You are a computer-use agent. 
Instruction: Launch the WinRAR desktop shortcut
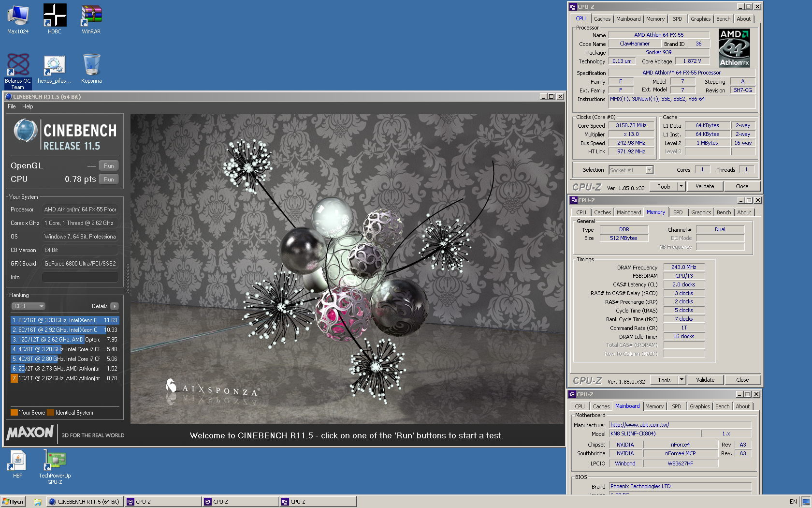tap(91, 19)
